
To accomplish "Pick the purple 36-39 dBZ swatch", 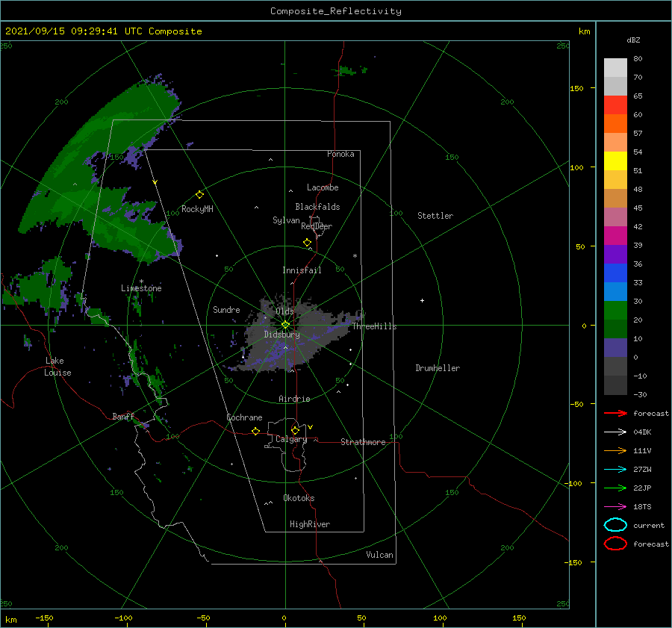I will [615, 255].
